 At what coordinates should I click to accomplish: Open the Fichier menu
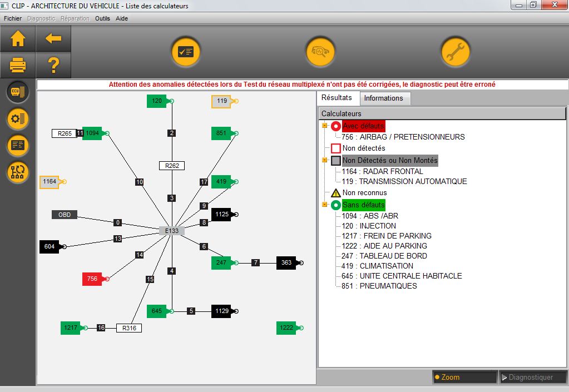tap(13, 18)
